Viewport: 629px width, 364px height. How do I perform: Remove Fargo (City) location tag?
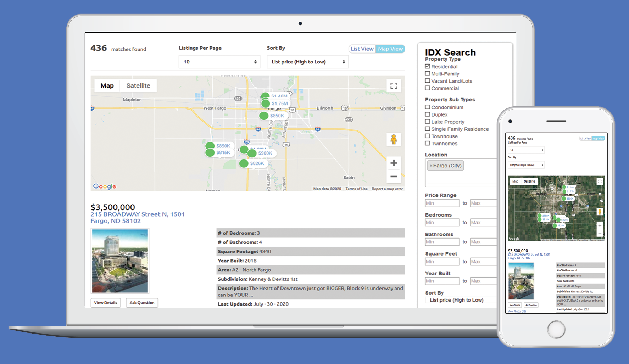click(x=431, y=166)
